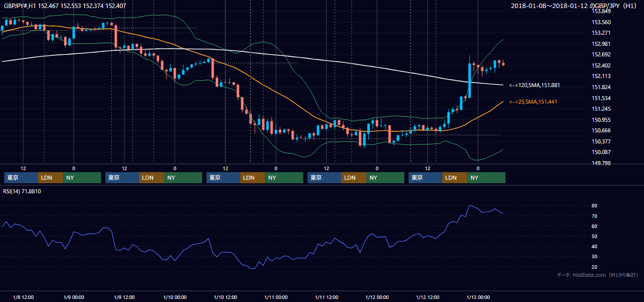
Task: Click the 1/11 00:00 date label
Action: pos(276,297)
